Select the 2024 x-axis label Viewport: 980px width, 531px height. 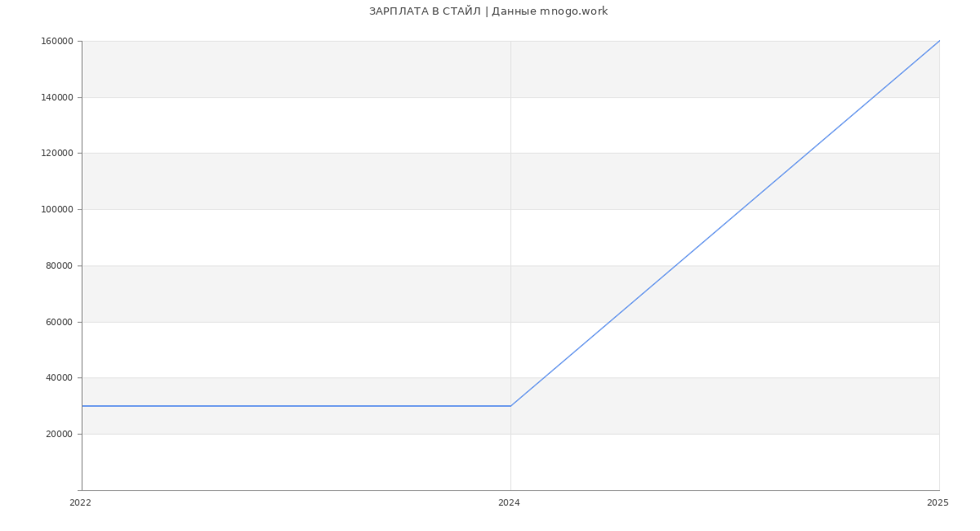[509, 503]
